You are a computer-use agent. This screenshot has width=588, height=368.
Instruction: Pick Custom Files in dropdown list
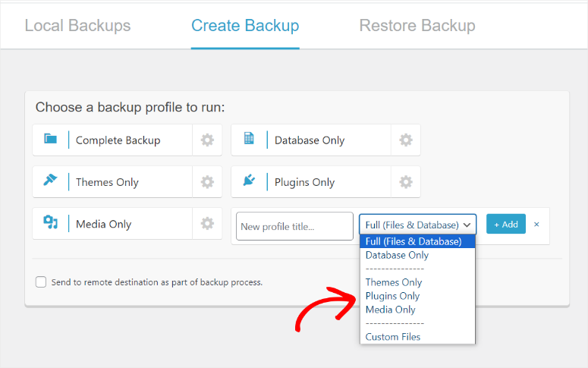pyautogui.click(x=393, y=337)
